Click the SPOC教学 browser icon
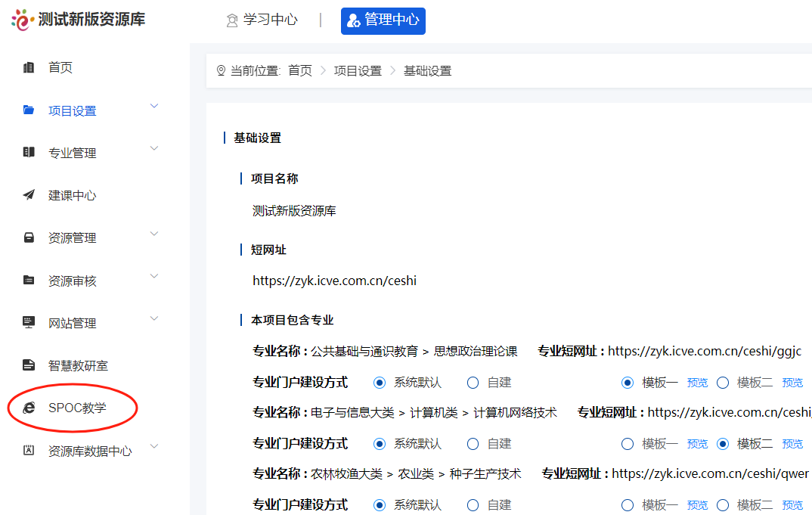Image resolution: width=812 pixels, height=515 pixels. pos(29,408)
